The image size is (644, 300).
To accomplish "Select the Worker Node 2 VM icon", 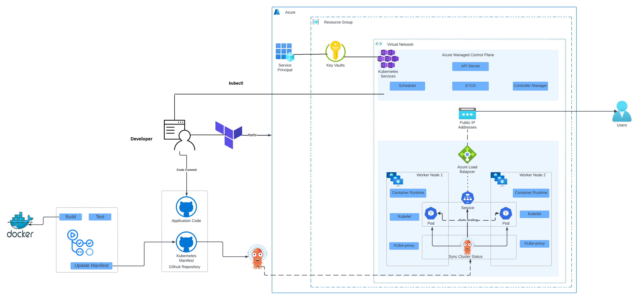I will (x=499, y=179).
